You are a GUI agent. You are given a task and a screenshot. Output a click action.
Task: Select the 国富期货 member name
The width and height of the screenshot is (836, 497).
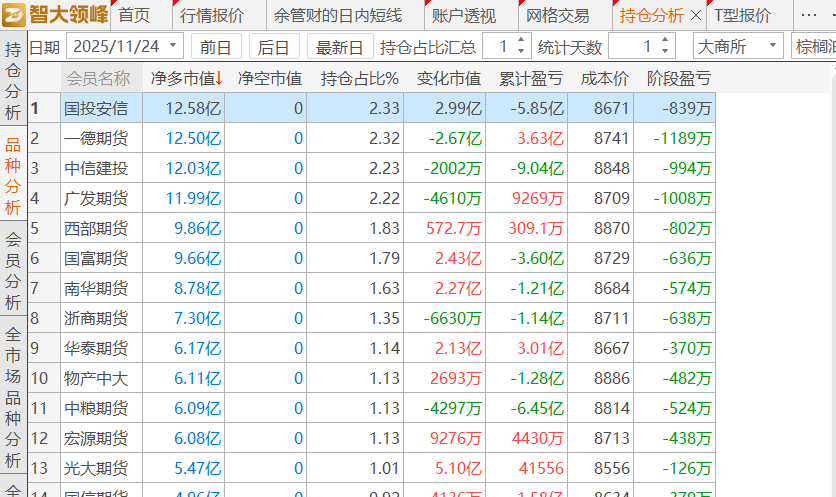point(96,258)
